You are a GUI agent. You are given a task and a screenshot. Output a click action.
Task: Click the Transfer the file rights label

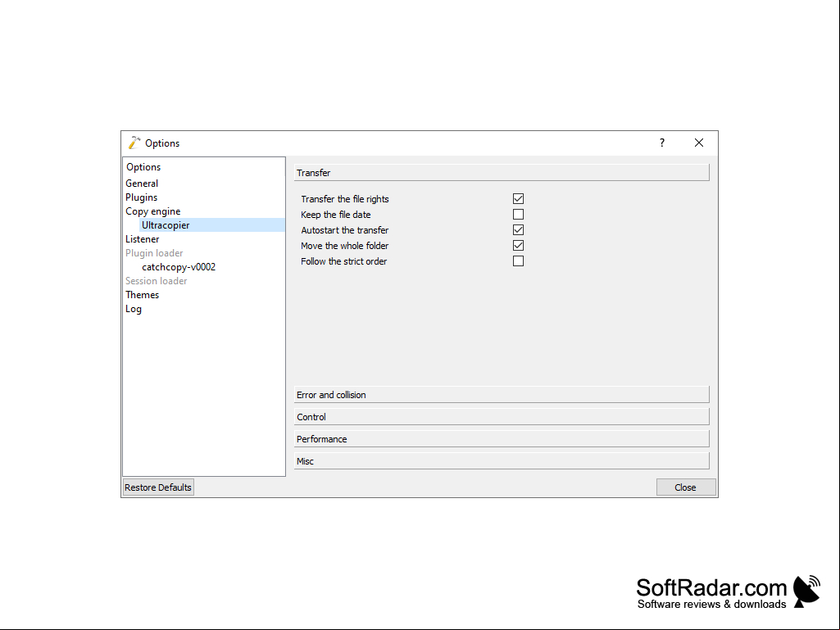pyautogui.click(x=344, y=199)
